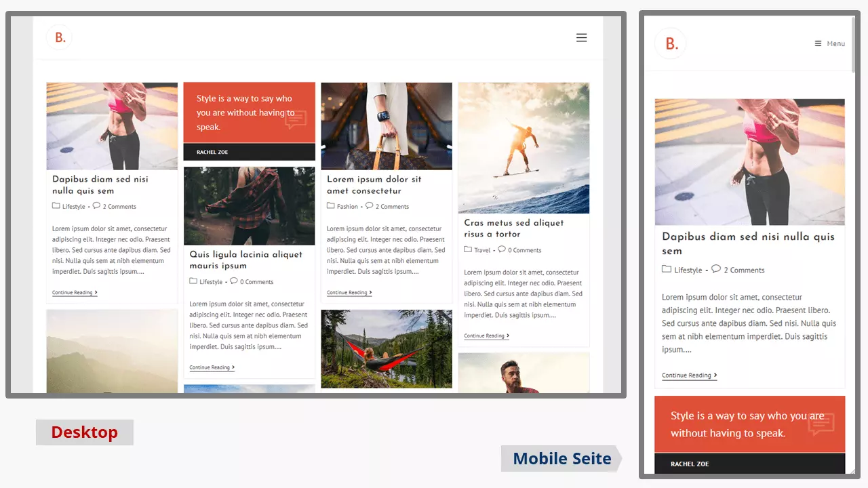Open 2 Comments link under desktop Dapibus post
This screenshot has width=868, height=488.
[119, 207]
